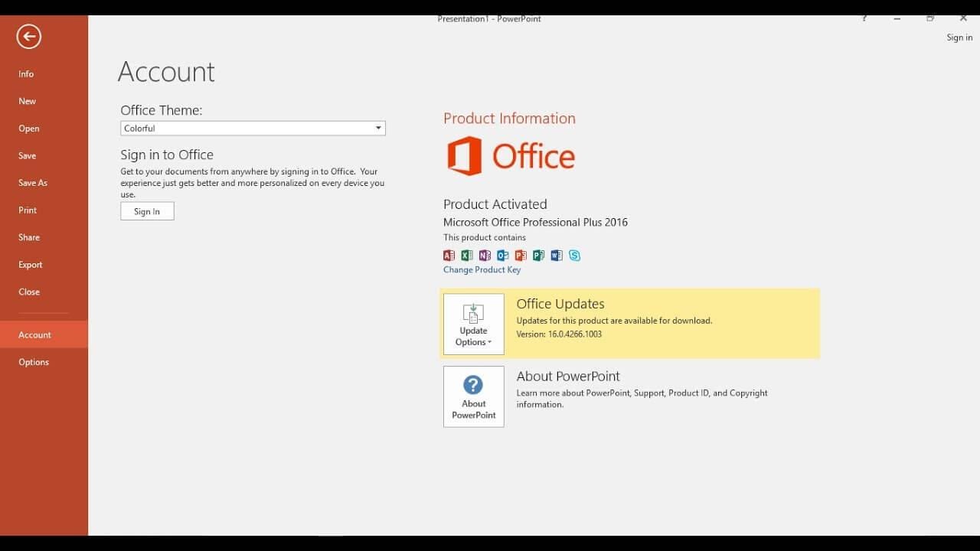
Task: Click Microsoft Office Professional Plus 2016 text
Action: 535,222
